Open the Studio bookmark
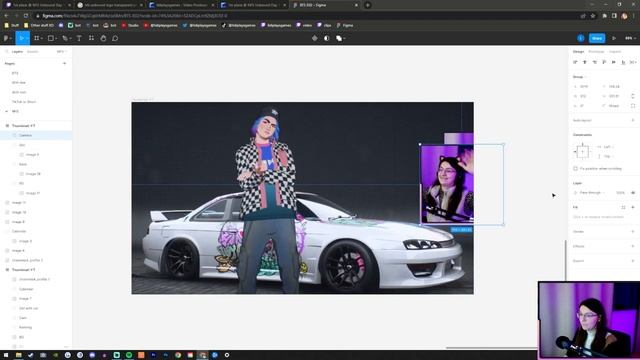Screen dimensions: 640x360 tap(130, 25)
